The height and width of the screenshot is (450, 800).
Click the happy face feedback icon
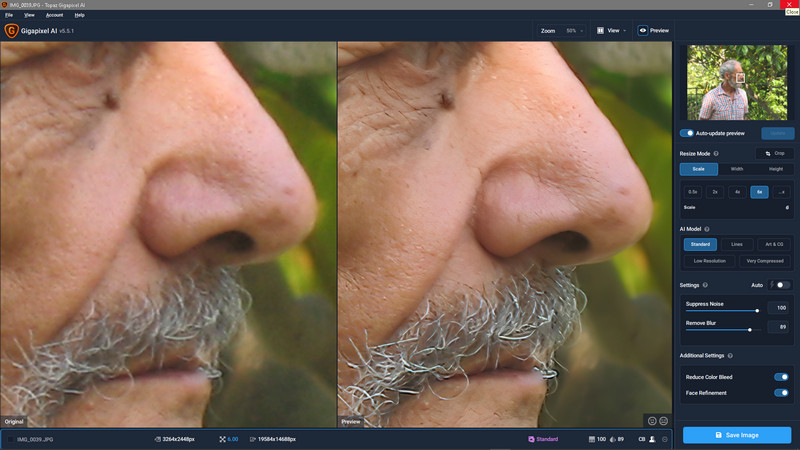[653, 421]
